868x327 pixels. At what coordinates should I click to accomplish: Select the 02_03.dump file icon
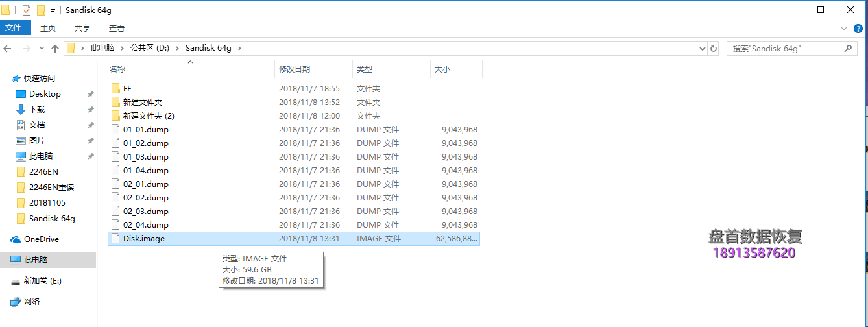(115, 211)
